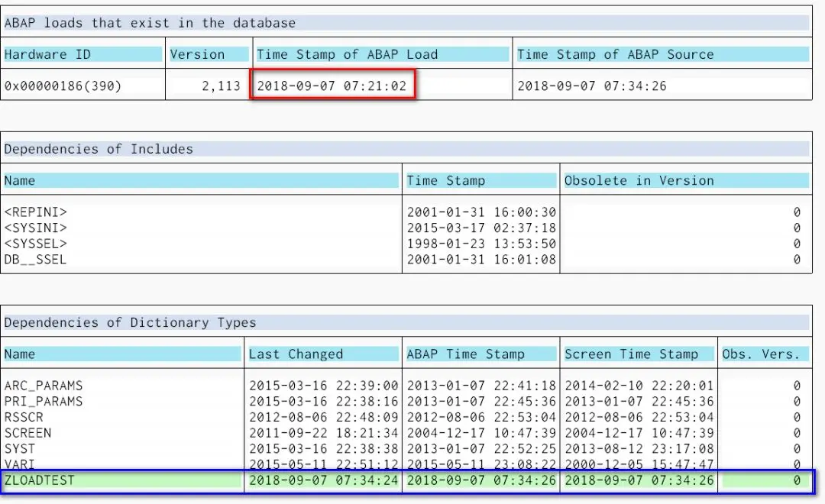Select PRI_PARAMS last changed 2015-03-16 22:38:16
This screenshot has height=504, width=825.
point(324,402)
